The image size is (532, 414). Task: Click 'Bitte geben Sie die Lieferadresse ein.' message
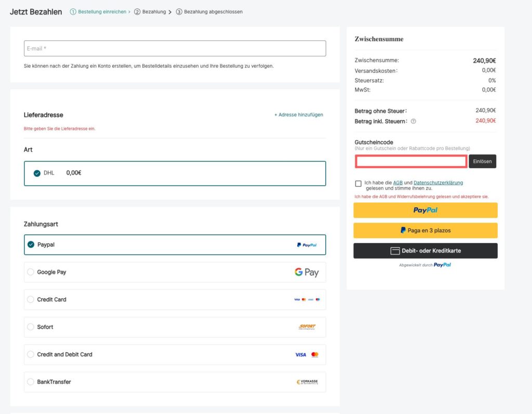(x=59, y=129)
